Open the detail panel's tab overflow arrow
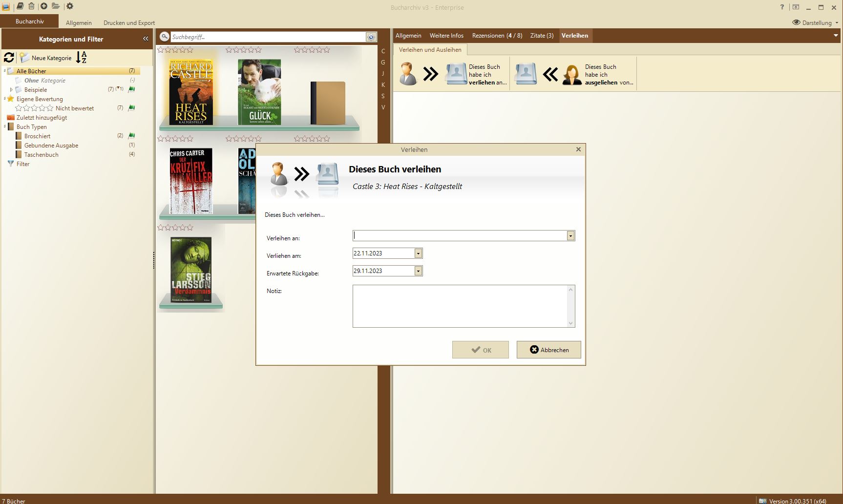843x504 pixels. click(836, 36)
